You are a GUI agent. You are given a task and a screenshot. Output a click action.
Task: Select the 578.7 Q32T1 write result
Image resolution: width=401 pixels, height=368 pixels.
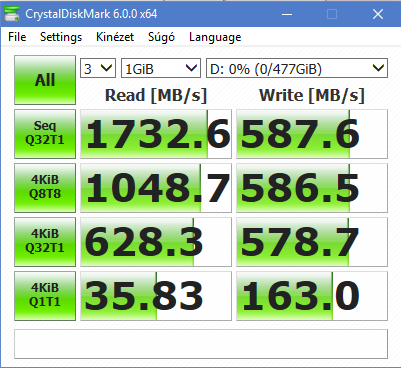pyautogui.click(x=312, y=242)
